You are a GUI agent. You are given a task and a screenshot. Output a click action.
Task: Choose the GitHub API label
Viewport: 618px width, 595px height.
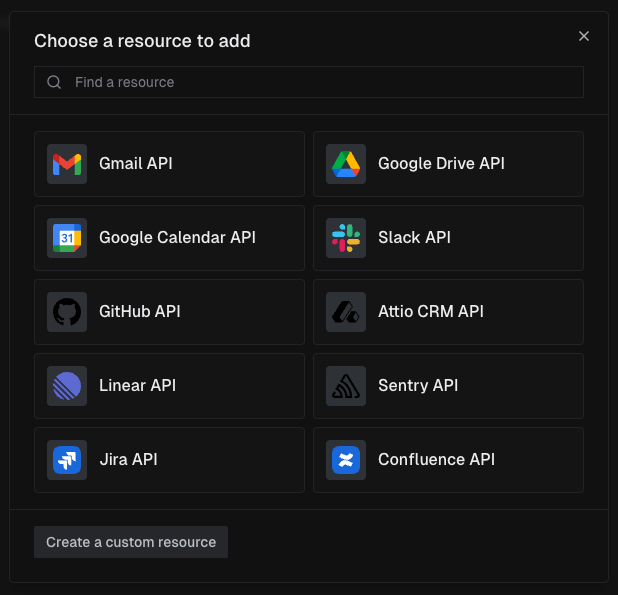(x=140, y=312)
